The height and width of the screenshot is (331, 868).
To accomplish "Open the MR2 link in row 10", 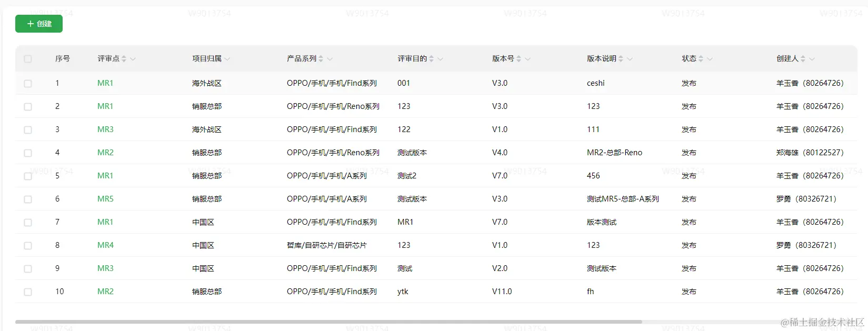I will click(105, 292).
